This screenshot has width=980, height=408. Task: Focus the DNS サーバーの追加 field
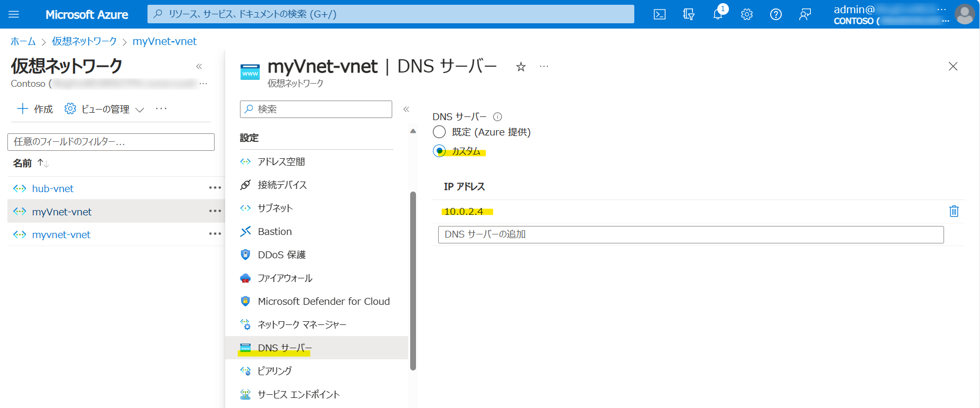point(691,234)
